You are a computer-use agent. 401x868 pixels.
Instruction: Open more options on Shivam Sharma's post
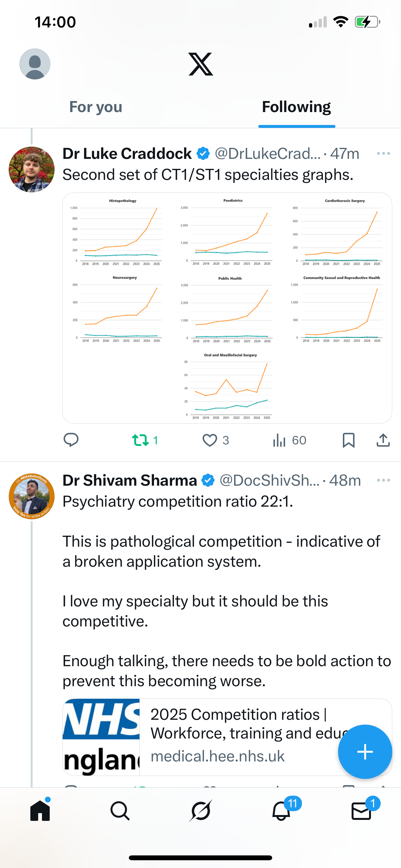[383, 480]
